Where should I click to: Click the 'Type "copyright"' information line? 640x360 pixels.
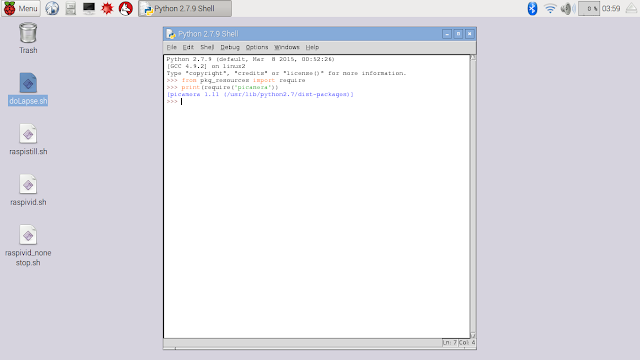[286, 73]
